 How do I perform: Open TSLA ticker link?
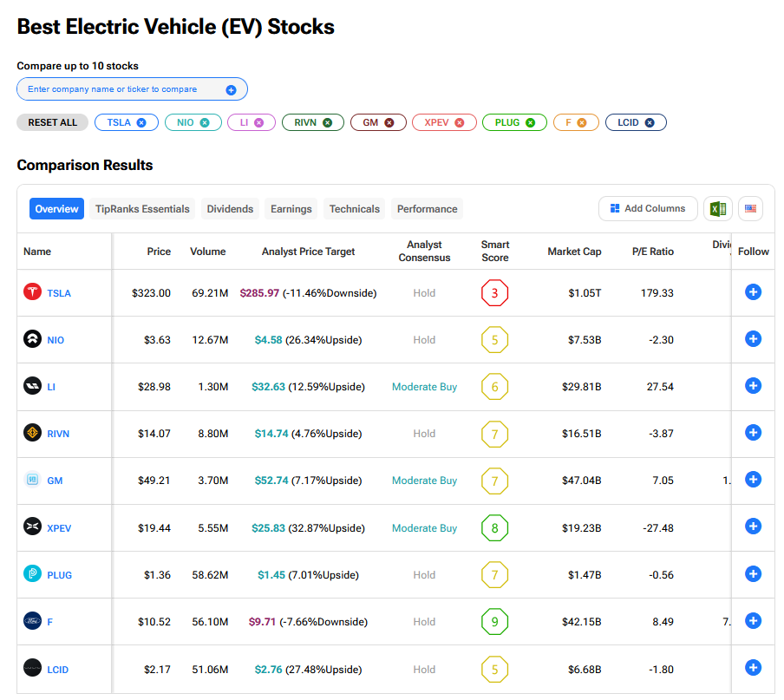tap(59, 293)
